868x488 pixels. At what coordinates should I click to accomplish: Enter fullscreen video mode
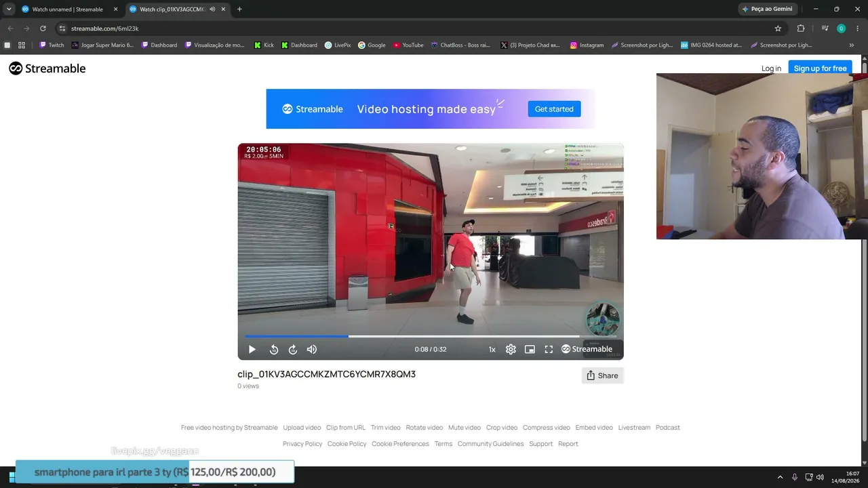pyautogui.click(x=549, y=350)
